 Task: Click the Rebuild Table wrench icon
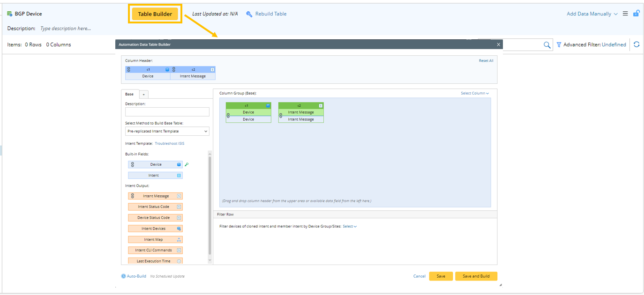click(x=249, y=14)
